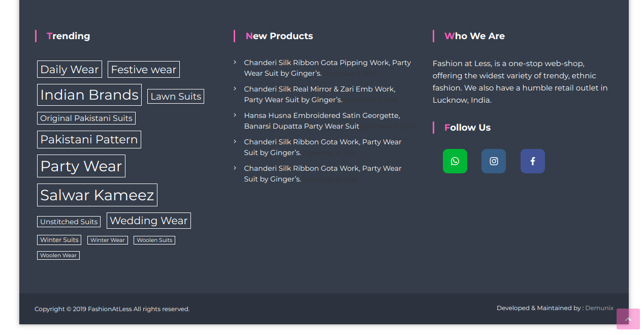The width and height of the screenshot is (644, 335).
Task: Select the Daily Wear tag
Action: 70,70
